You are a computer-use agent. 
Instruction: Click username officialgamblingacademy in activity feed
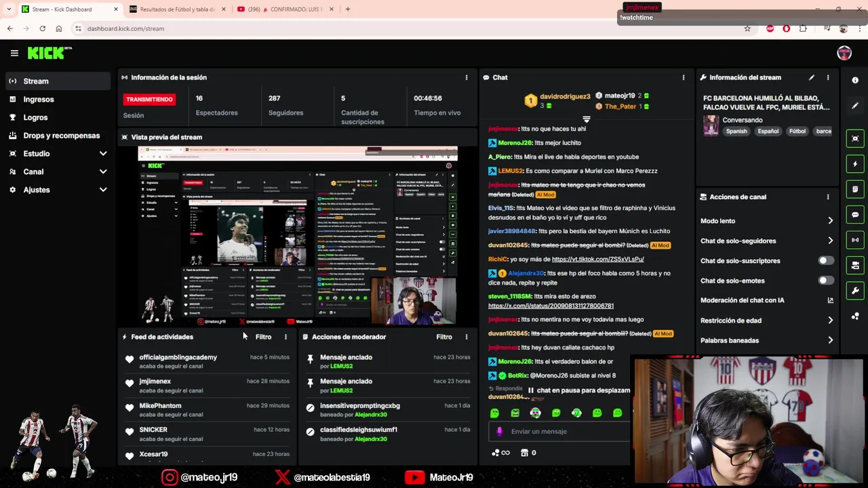[x=178, y=357]
